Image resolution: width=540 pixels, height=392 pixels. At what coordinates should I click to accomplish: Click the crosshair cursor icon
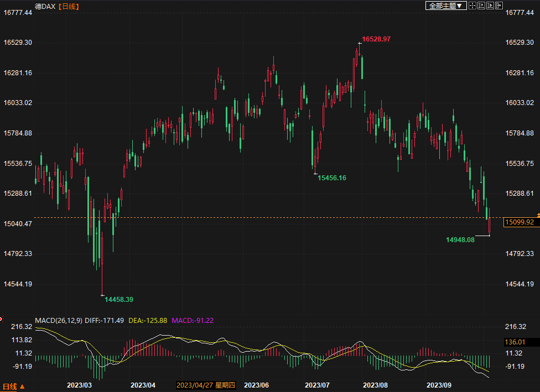coord(472,6)
